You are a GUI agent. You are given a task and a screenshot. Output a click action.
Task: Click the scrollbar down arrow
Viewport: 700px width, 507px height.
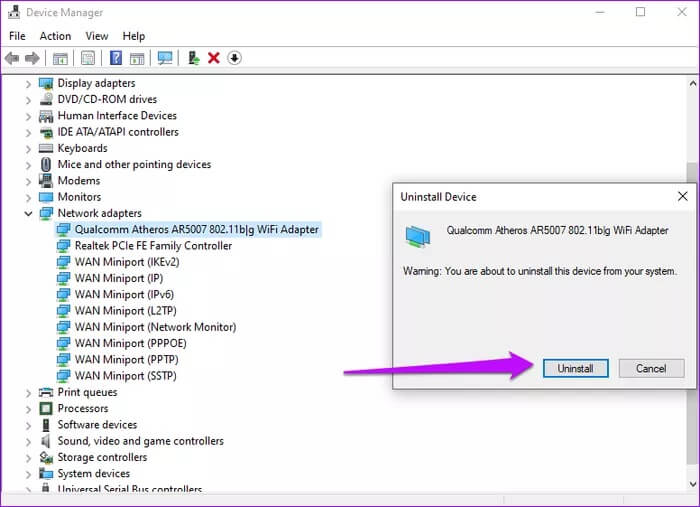point(693,484)
